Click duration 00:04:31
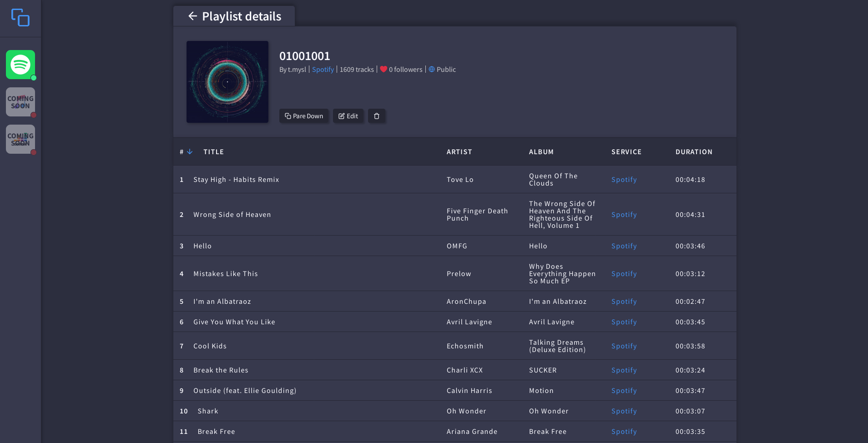868x443 pixels. click(690, 215)
